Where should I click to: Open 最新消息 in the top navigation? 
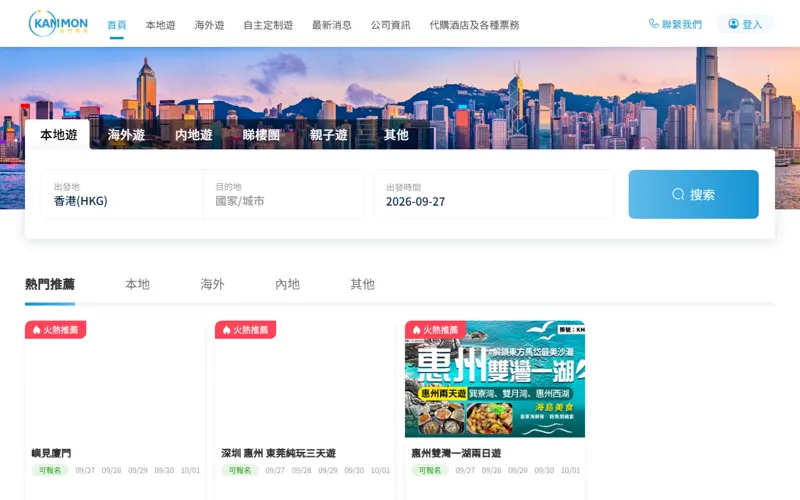pyautogui.click(x=332, y=25)
